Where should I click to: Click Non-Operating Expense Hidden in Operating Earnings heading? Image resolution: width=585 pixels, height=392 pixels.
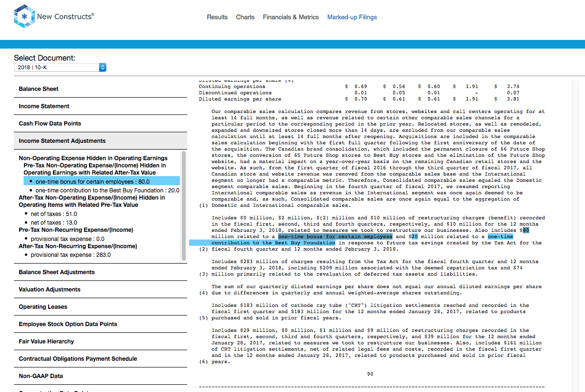coord(93,158)
